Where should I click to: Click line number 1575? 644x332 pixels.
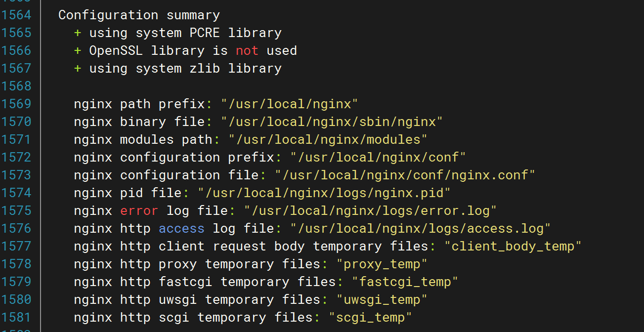coord(16,211)
